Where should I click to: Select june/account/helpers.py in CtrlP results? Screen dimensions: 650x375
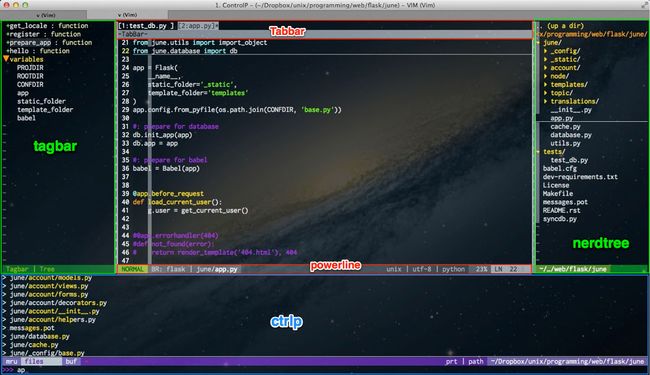coord(53,319)
